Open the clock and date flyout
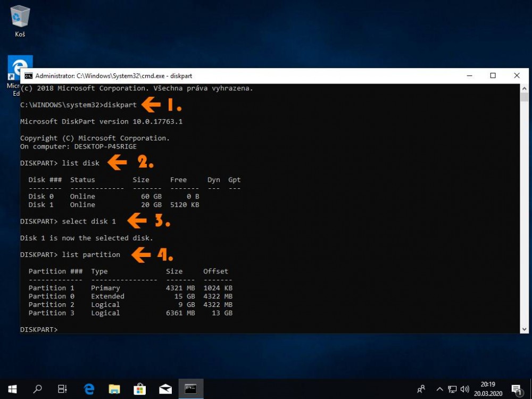532x399 pixels. point(487,389)
